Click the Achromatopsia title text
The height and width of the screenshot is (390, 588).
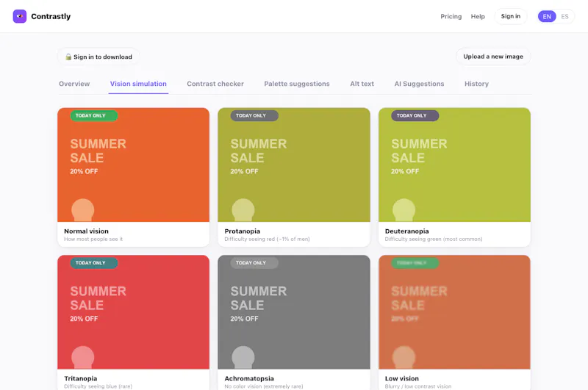click(x=249, y=378)
